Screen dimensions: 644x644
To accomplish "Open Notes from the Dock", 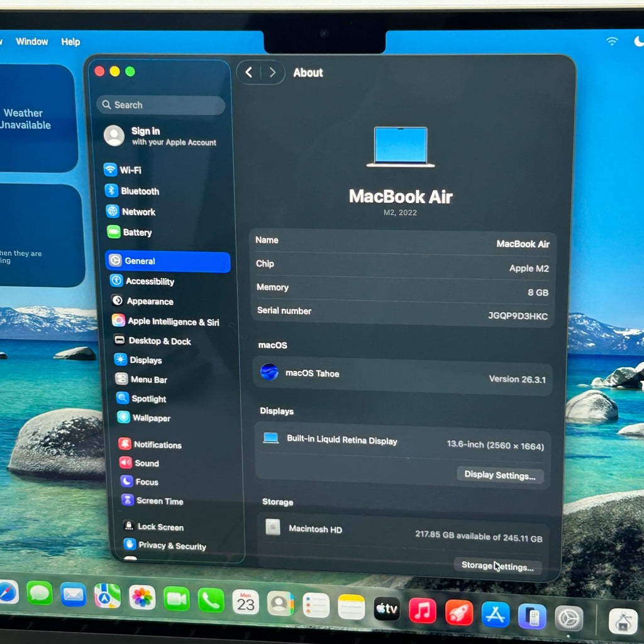I will 351,607.
